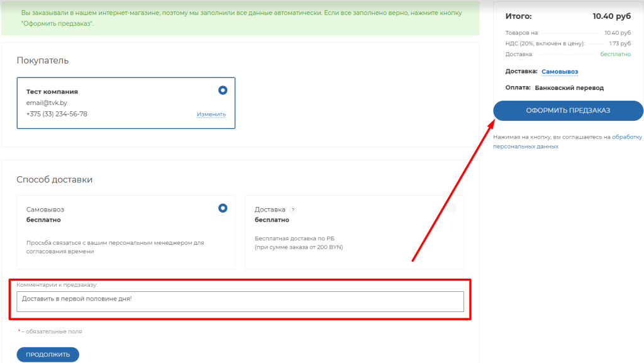
Task: Click into the preorder comment text field
Action: (x=240, y=301)
